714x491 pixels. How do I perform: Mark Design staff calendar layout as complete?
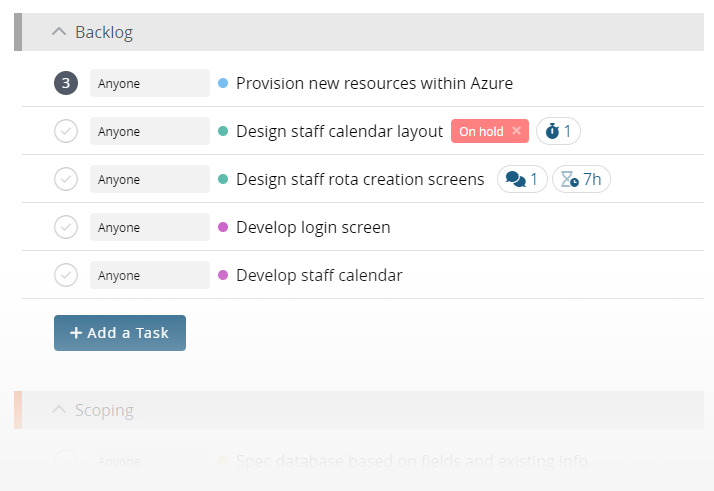(66, 131)
